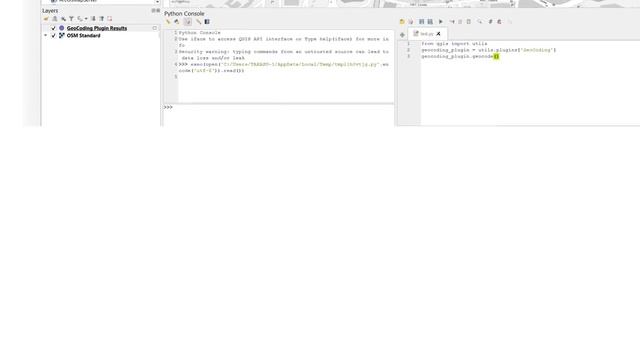The image size is (640, 360).
Task: Click the find text icon in editor toolbar
Action: point(480,22)
